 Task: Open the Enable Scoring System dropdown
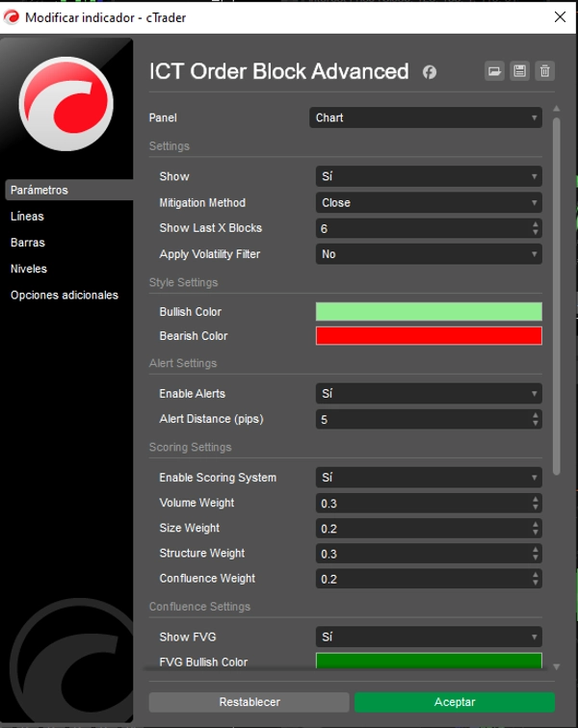click(429, 478)
